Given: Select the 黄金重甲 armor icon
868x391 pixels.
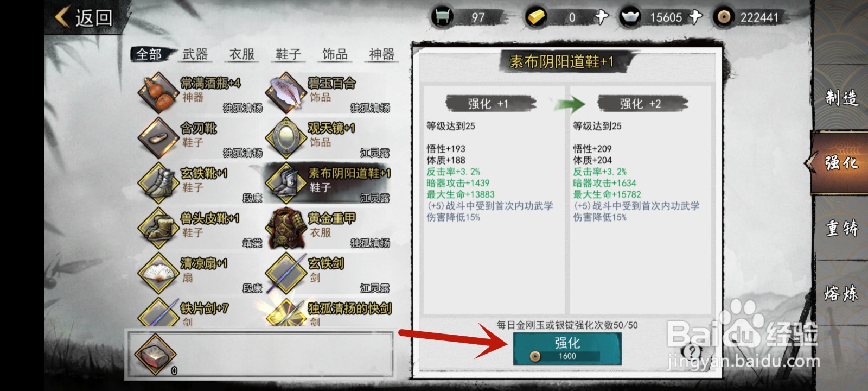Looking at the screenshot, I should click(286, 228).
